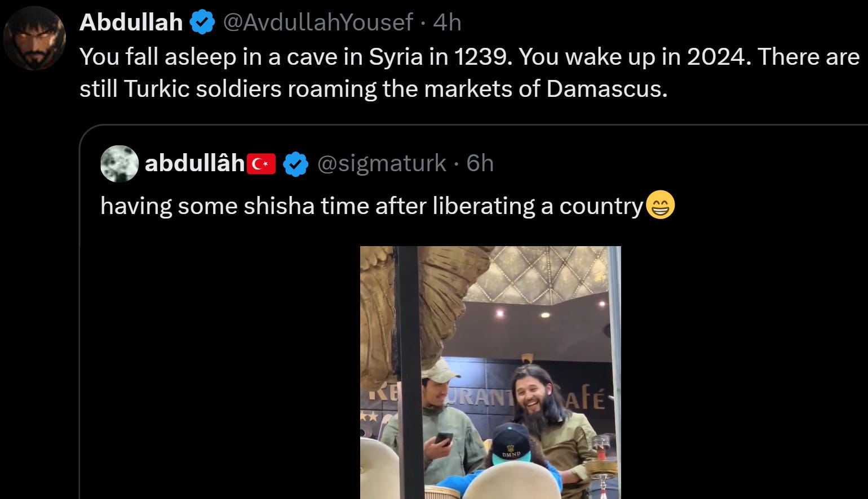Play the quoted tweet video thumbnail
The height and width of the screenshot is (499, 868).
click(x=490, y=372)
